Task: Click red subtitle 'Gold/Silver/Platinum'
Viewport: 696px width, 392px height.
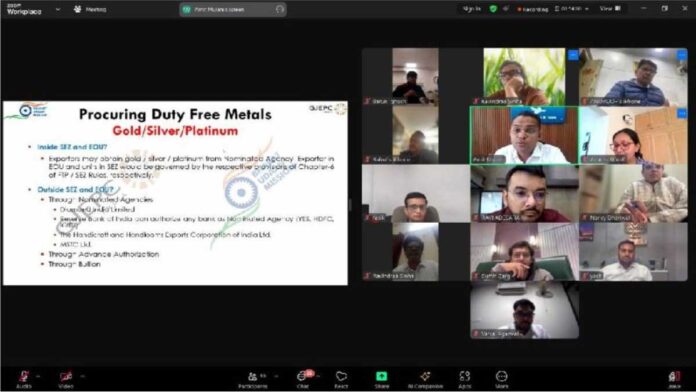Action: coord(175,131)
